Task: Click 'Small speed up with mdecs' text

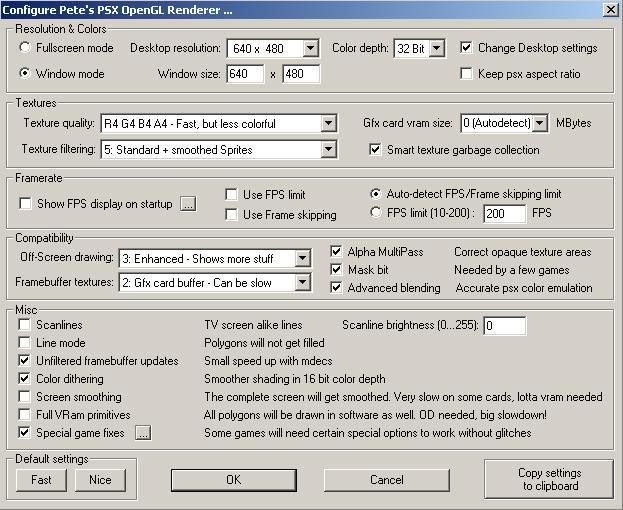Action: 268,361
